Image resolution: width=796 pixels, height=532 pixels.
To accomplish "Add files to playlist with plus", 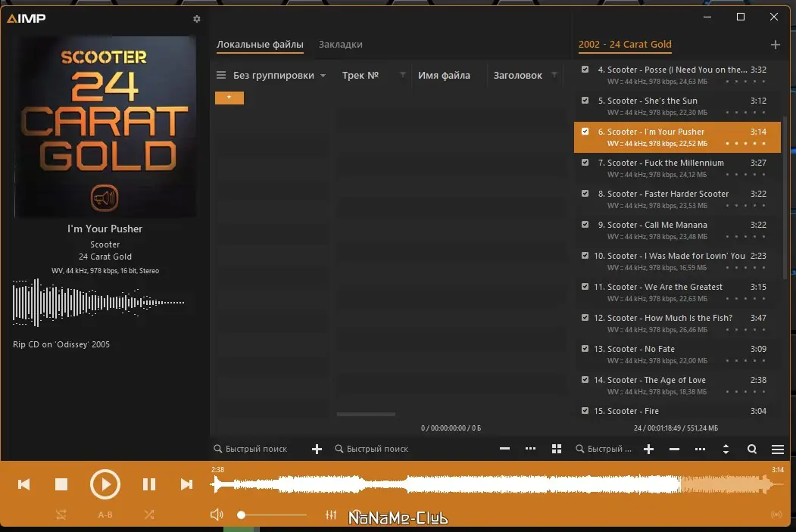I will point(648,449).
